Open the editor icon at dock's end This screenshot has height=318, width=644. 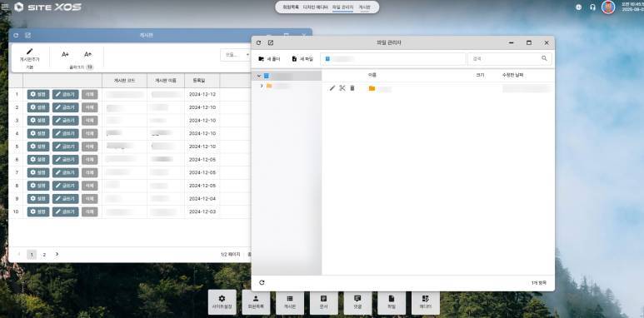pos(426,302)
